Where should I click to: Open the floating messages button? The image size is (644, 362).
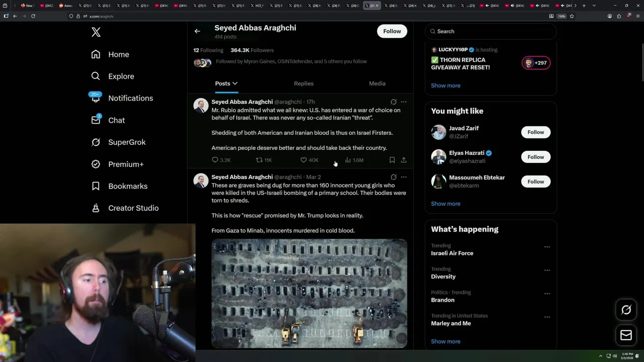point(626,335)
